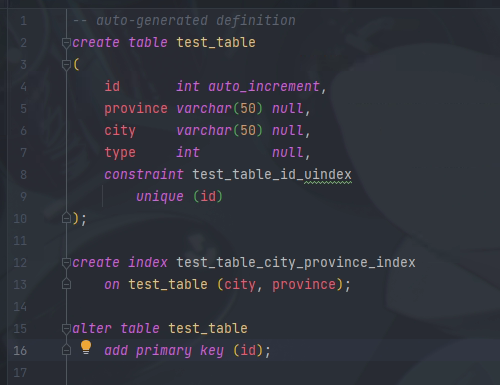Collapse the alter table statement fold

point(66,329)
